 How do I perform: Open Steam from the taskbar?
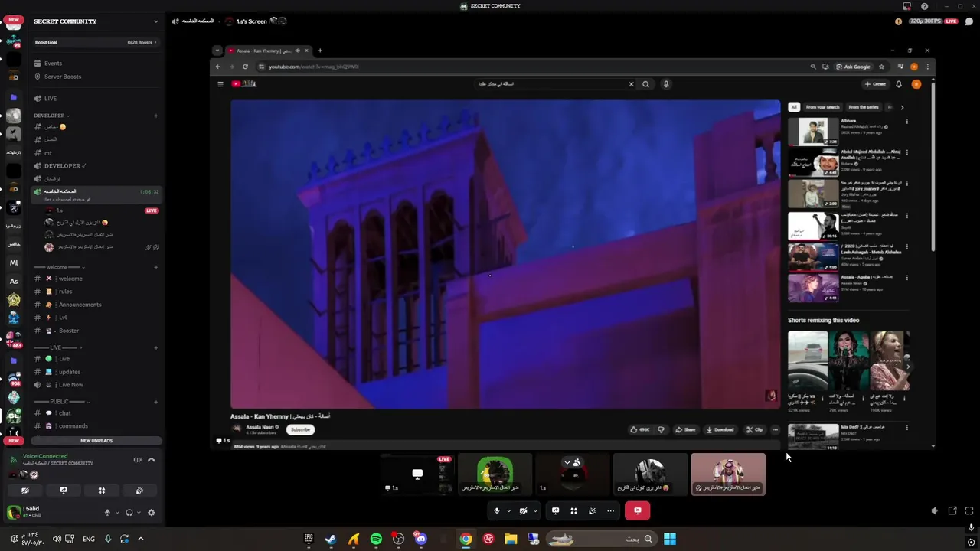(x=331, y=539)
